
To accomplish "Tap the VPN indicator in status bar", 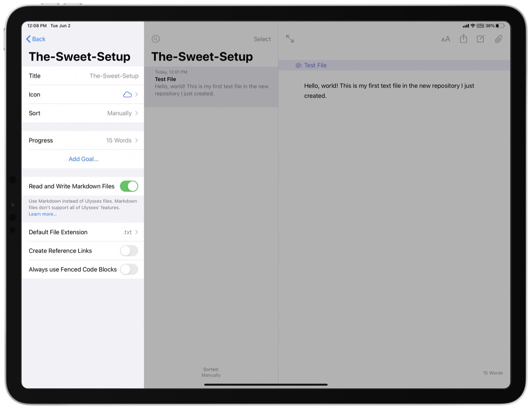I will click(480, 26).
